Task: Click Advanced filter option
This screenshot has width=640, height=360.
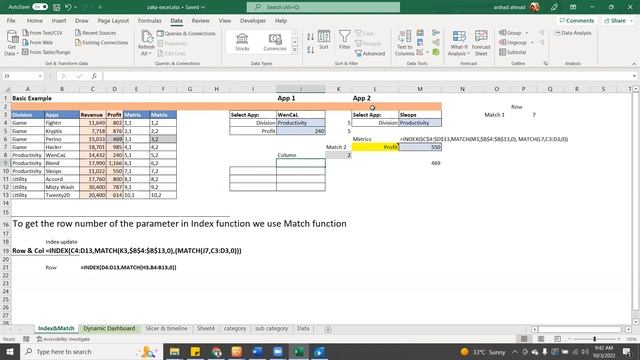Action: tap(370, 53)
